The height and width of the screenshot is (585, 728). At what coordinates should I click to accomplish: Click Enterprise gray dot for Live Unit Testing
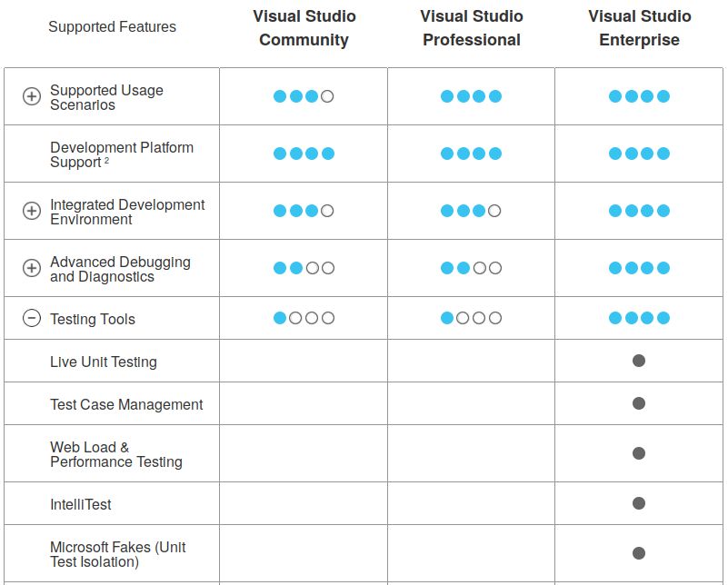pos(639,361)
